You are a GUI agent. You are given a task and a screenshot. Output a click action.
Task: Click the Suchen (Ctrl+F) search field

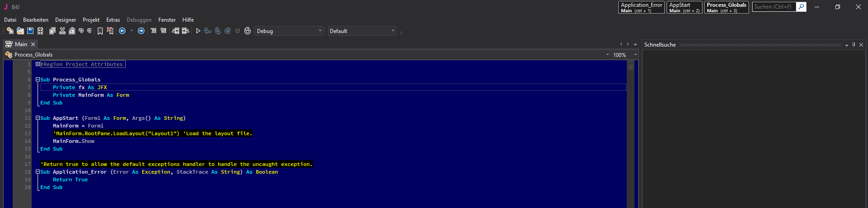pos(774,7)
